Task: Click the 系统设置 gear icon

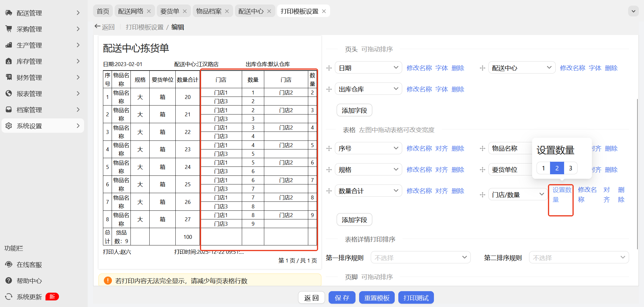Action: coord(9,126)
